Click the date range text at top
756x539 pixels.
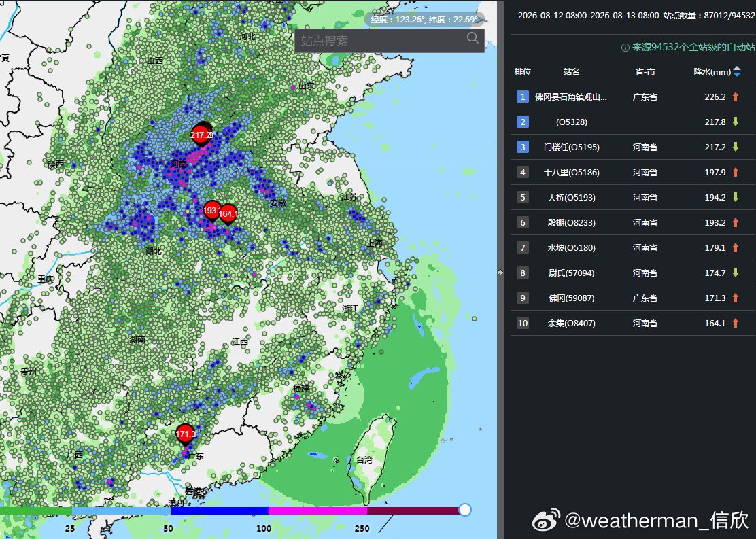coord(588,16)
